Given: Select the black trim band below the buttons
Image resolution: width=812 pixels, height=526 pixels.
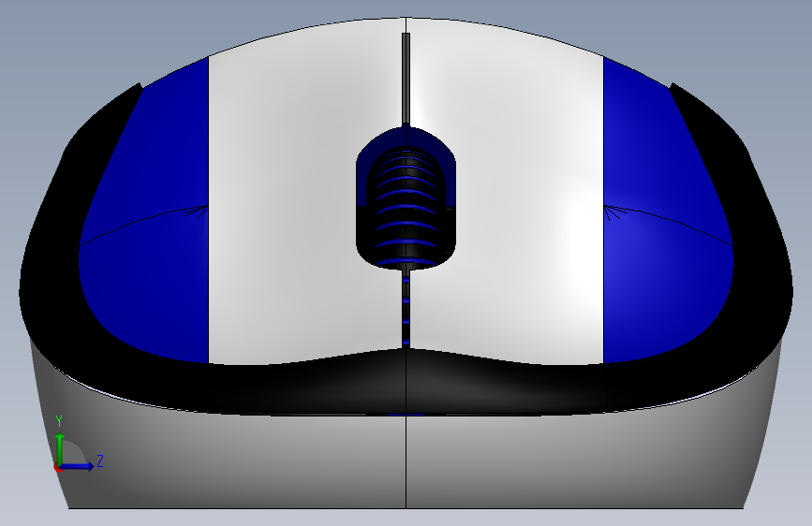Looking at the screenshot, I should tap(406, 383).
